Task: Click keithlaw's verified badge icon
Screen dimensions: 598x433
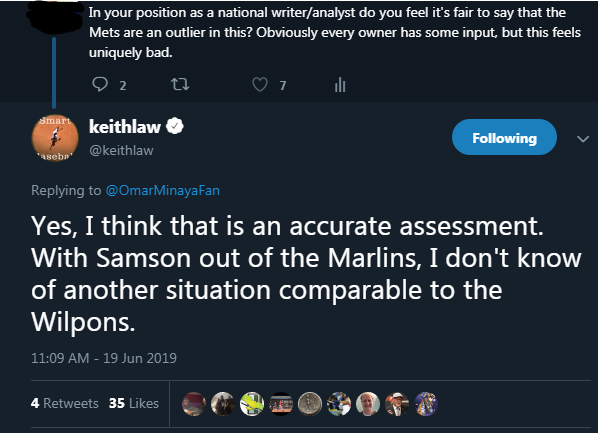Action: click(x=175, y=126)
